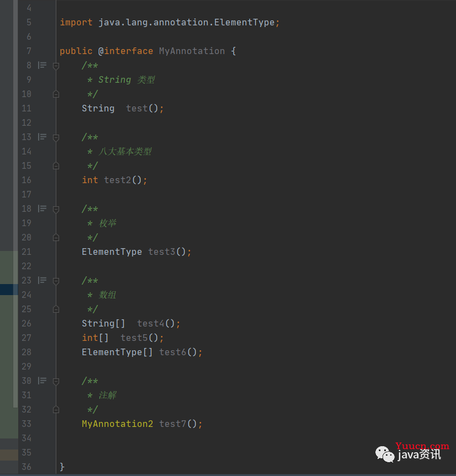Collapse comment fold marker at line 10
Image resolution: width=456 pixels, height=476 pixels.
tap(56, 94)
